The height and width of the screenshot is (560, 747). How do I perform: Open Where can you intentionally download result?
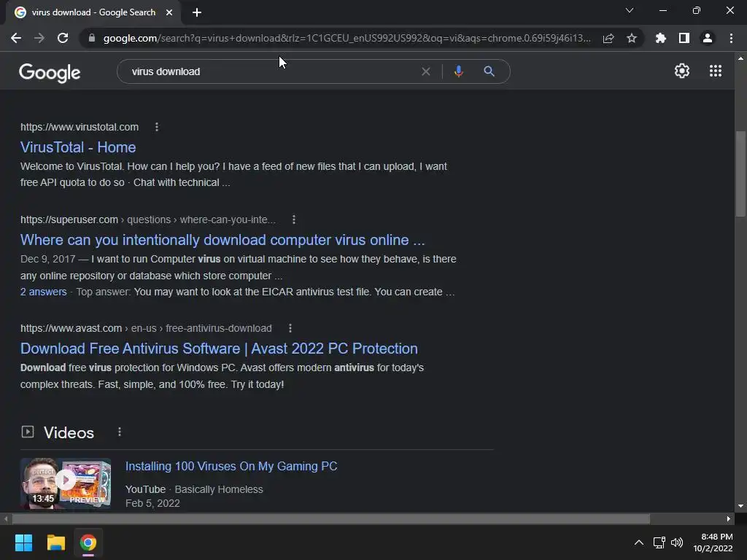pyautogui.click(x=222, y=240)
